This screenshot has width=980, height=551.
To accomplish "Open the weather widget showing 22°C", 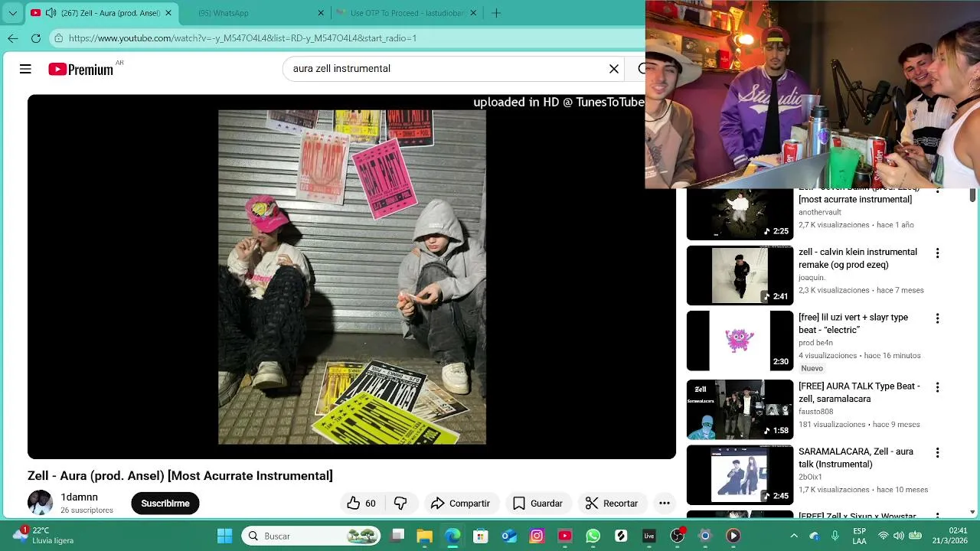I will click(44, 535).
